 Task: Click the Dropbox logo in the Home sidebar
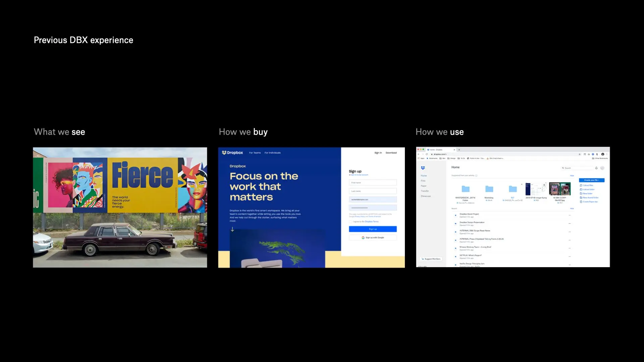click(x=423, y=168)
